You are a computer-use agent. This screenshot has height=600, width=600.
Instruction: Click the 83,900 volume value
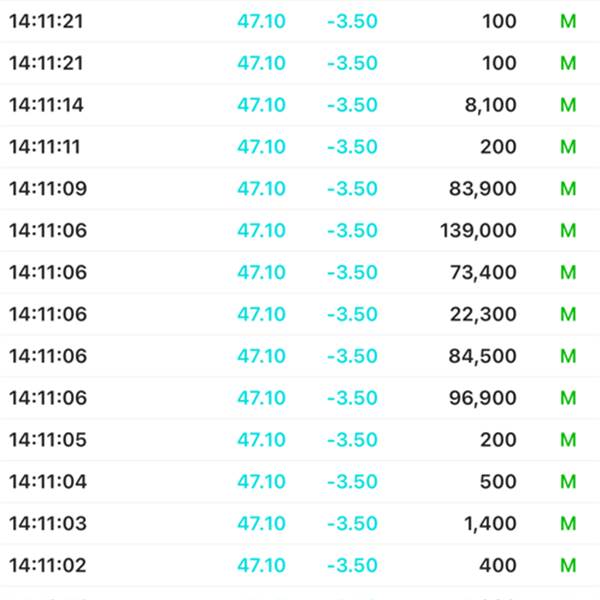[484, 189]
